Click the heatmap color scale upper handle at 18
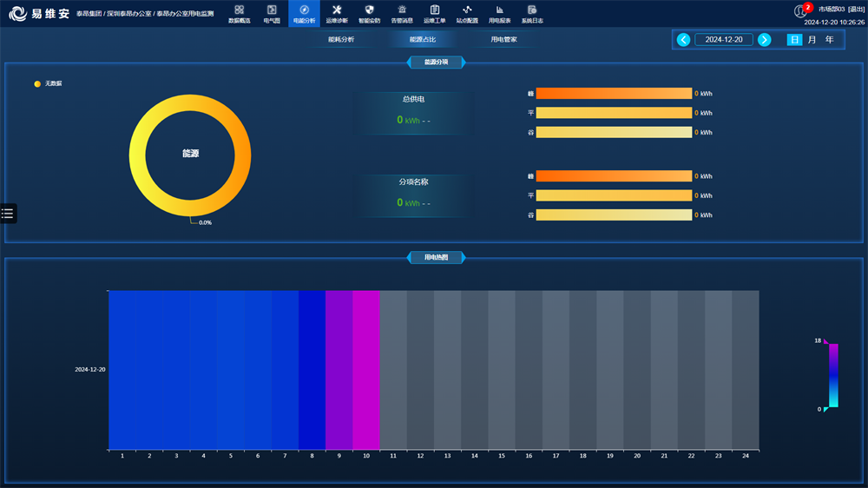The width and height of the screenshot is (868, 488). tap(826, 341)
